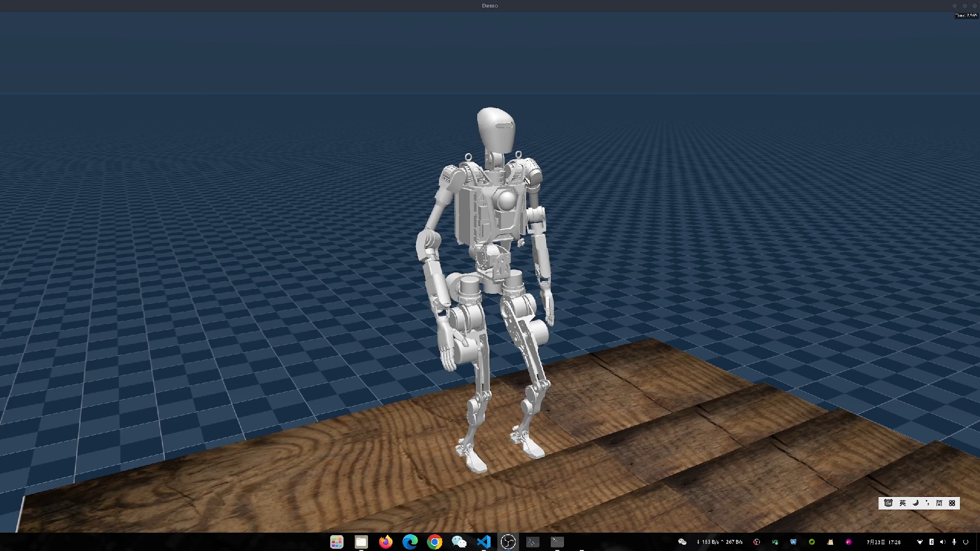Open the app launcher grid in taskbar
This screenshot has height=551, width=980.
pyautogui.click(x=336, y=542)
